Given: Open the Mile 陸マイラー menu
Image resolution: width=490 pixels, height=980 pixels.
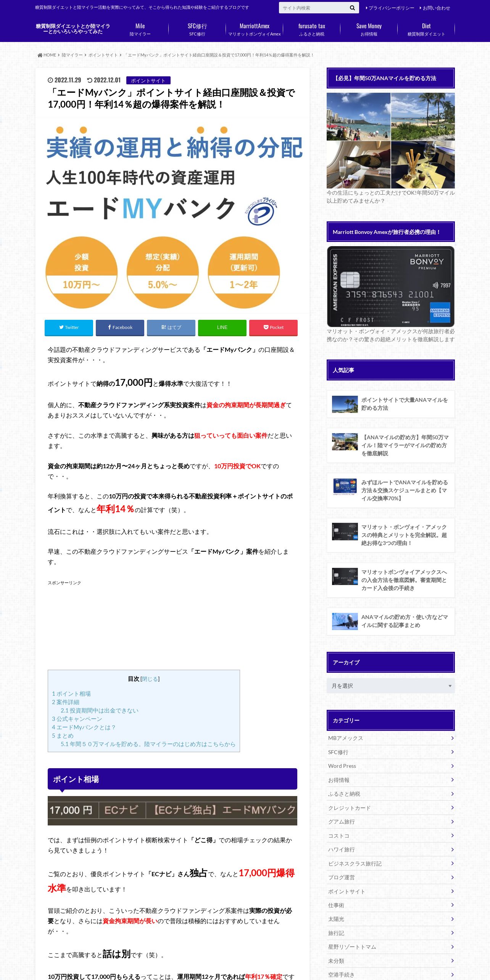Looking at the screenshot, I should click(140, 29).
